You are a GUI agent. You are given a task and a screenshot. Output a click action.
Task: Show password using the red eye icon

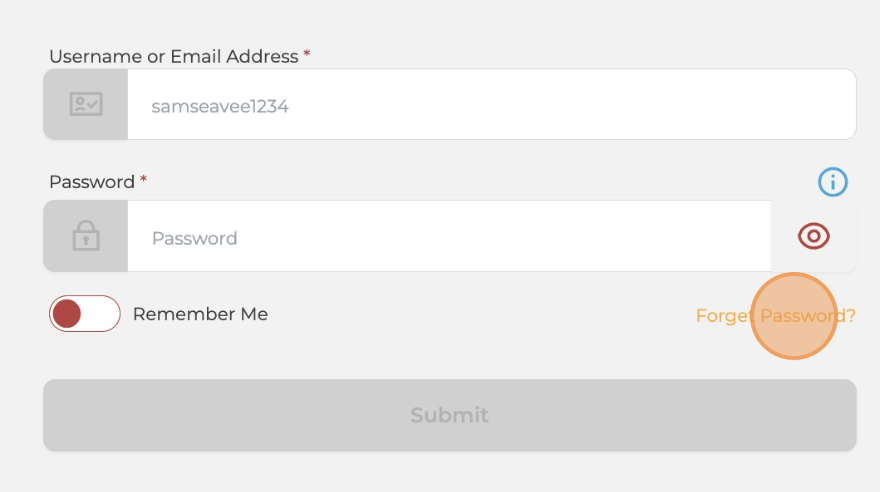814,236
